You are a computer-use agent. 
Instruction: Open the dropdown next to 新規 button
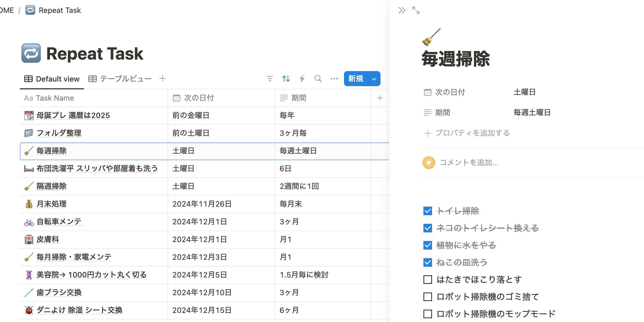pyautogui.click(x=373, y=79)
